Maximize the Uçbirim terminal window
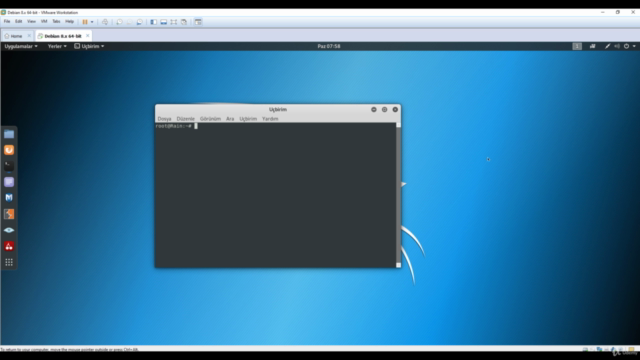Image resolution: width=640 pixels, height=360 pixels. (384, 109)
